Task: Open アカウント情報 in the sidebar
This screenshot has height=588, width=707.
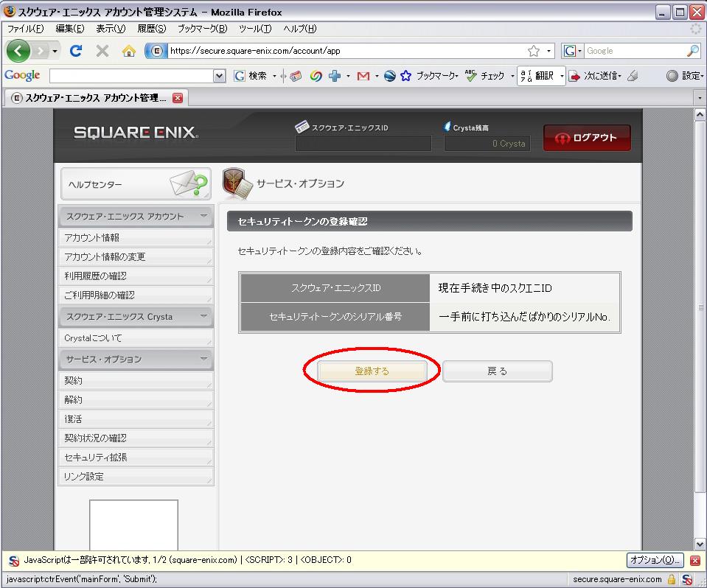Action: tap(136, 237)
